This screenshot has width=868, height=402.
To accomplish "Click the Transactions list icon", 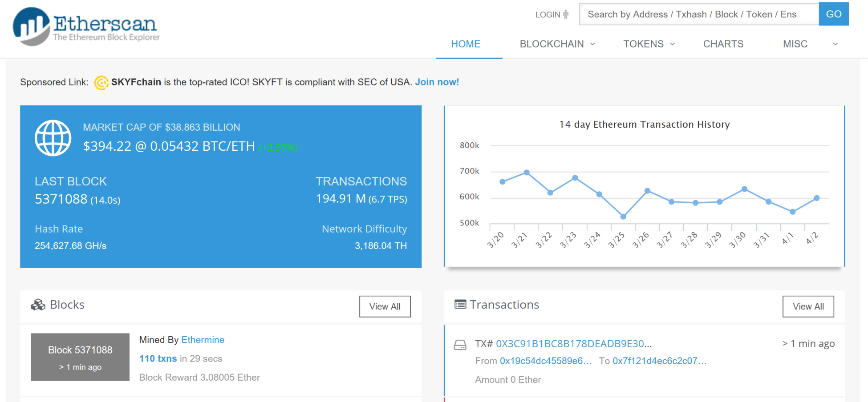I will coord(460,305).
